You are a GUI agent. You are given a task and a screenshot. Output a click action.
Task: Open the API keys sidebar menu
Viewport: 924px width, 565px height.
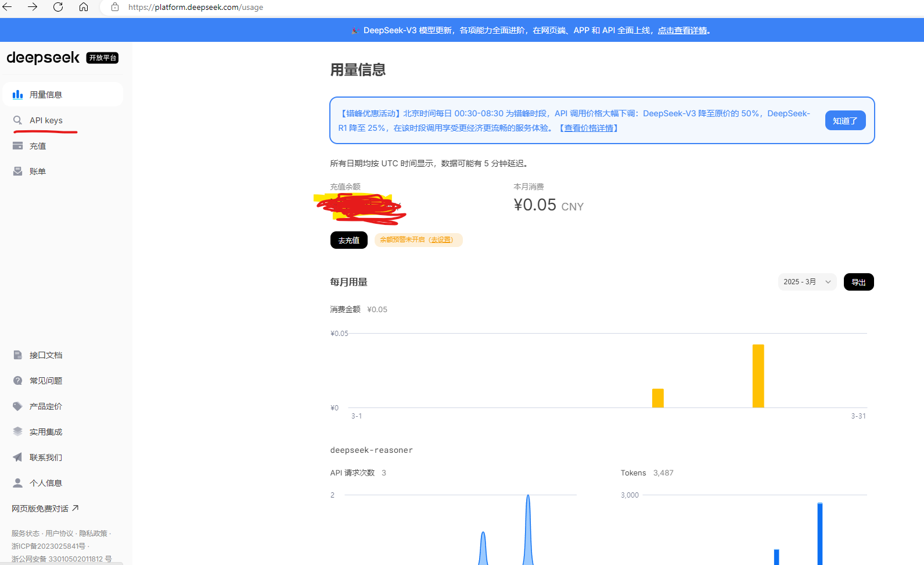click(x=63, y=120)
